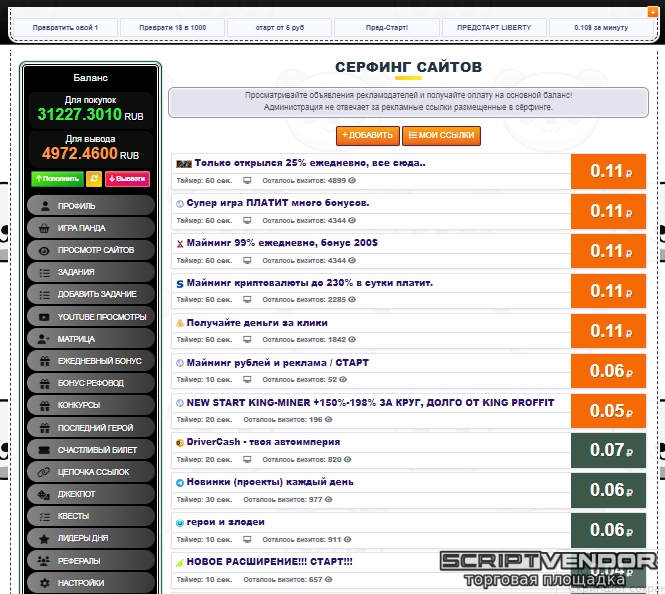Open the 'DriverCash - твоя автоимперия' ad link

263,441
